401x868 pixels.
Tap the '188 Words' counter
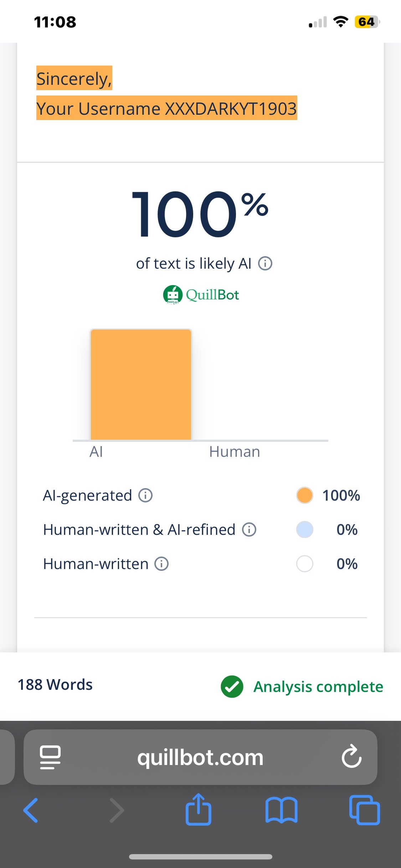pos(55,684)
